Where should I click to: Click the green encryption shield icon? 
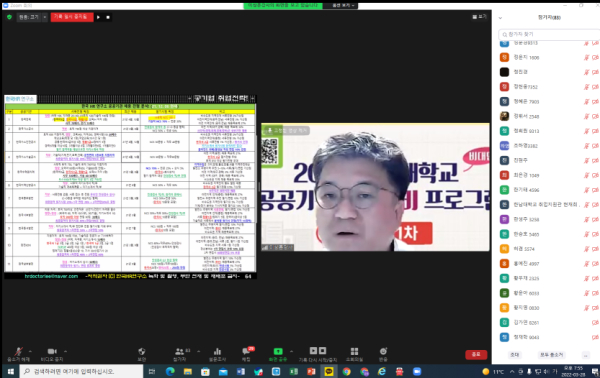pos(9,17)
